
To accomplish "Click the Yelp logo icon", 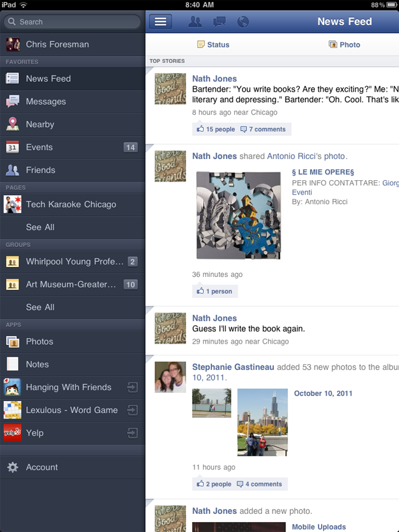I will 12,433.
